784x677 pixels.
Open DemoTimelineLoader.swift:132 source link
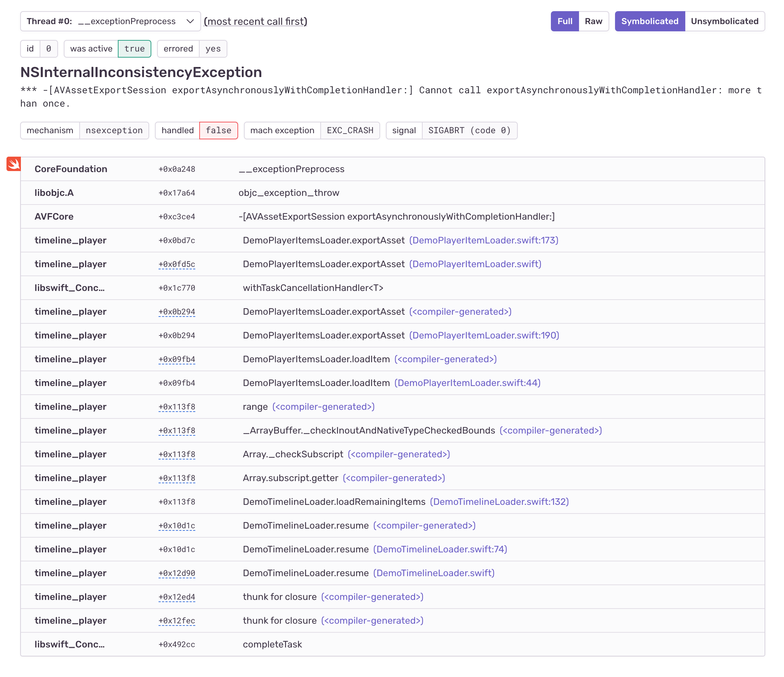499,502
